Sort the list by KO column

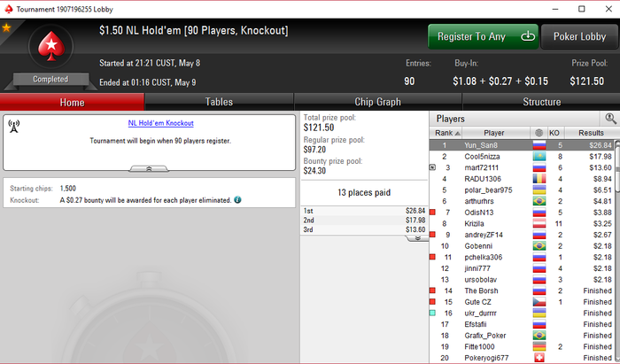[555, 133]
